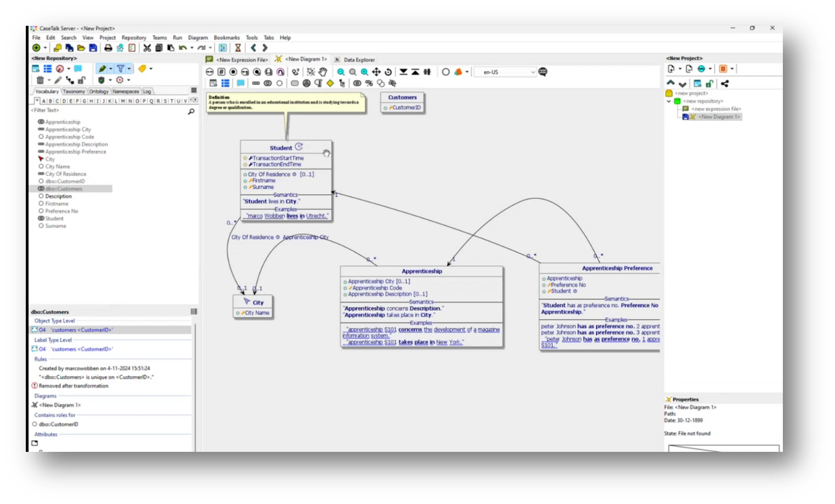Viewport: 835px width, 504px height.
Task: Click the zoom in icon in diagram toolbar
Action: (365, 72)
